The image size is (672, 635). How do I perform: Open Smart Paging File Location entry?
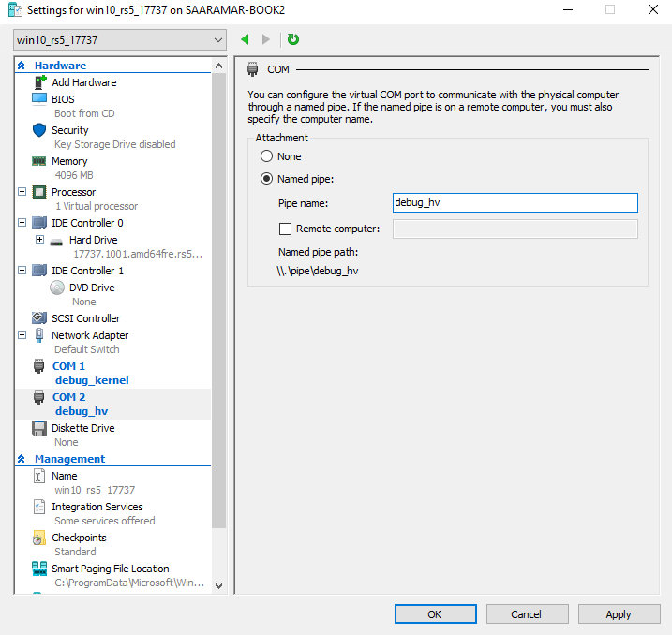pyautogui.click(x=111, y=569)
